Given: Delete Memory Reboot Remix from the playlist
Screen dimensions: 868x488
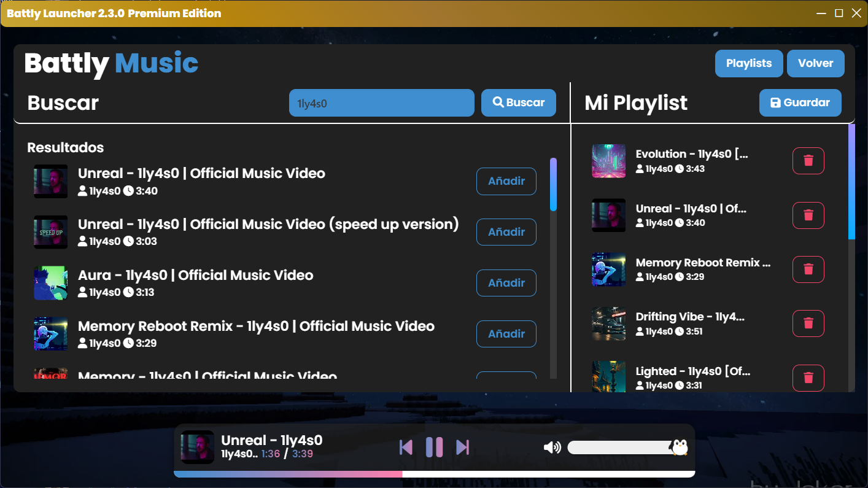Looking at the screenshot, I should [x=808, y=269].
